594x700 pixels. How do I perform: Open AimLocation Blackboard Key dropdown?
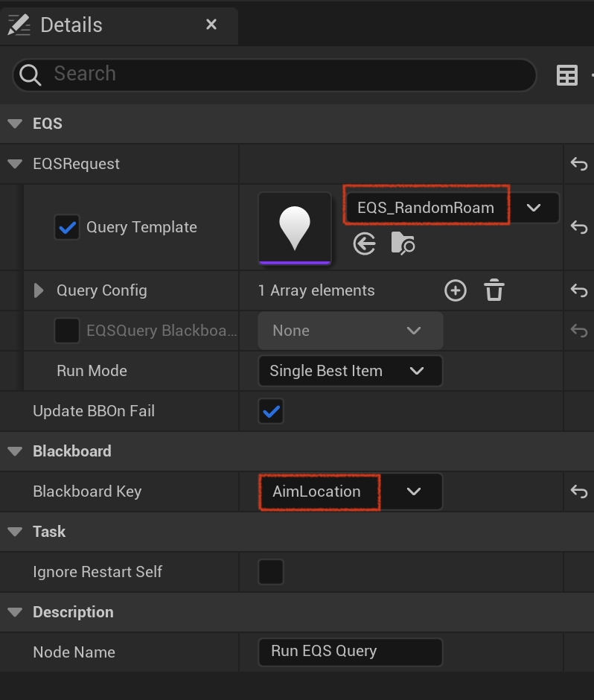(351, 491)
